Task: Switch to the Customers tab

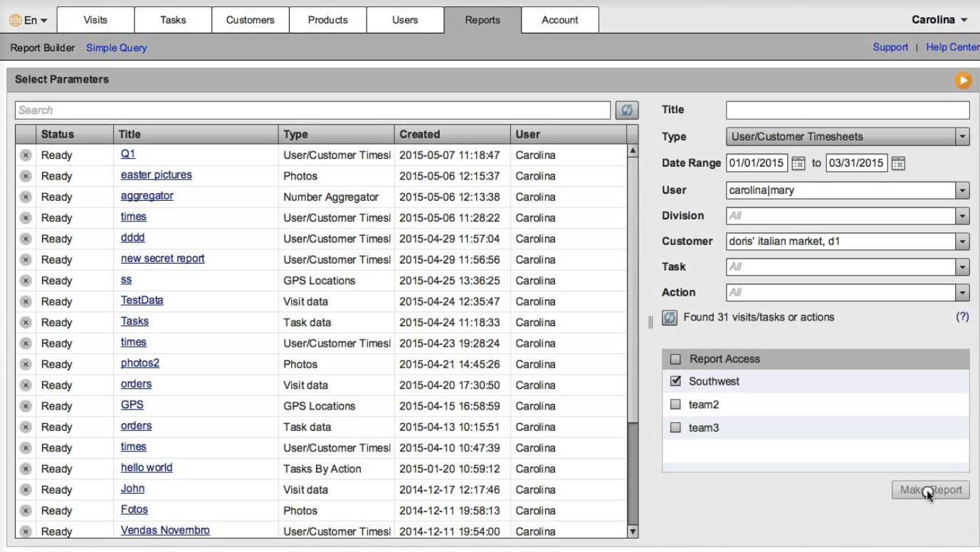Action: click(x=250, y=20)
